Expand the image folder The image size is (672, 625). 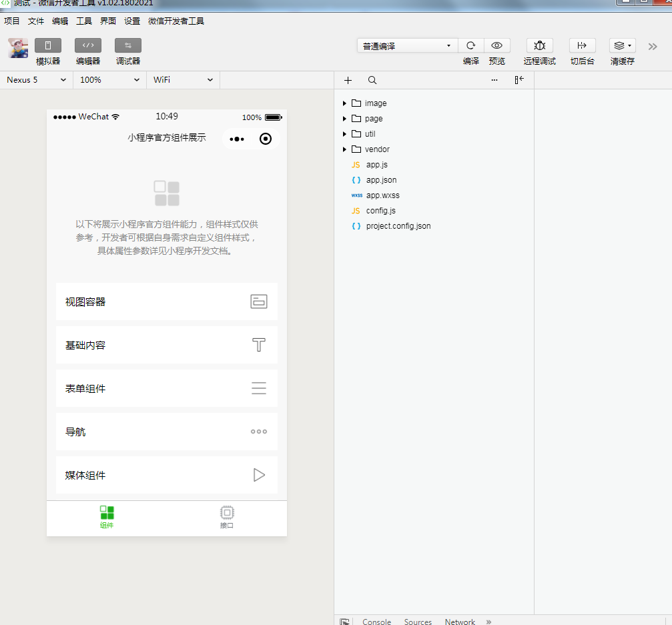[x=434, y=103]
